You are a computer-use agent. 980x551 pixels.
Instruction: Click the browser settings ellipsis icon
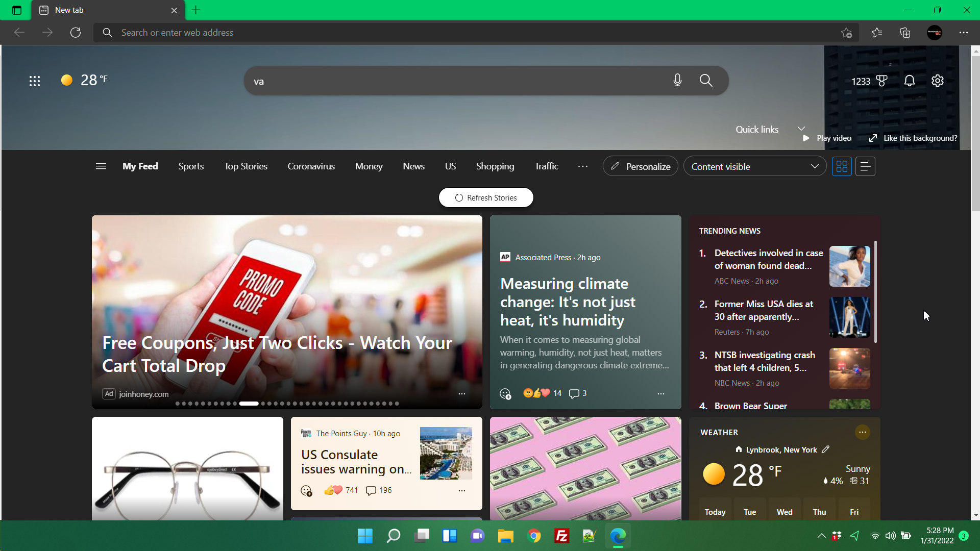coord(964,32)
